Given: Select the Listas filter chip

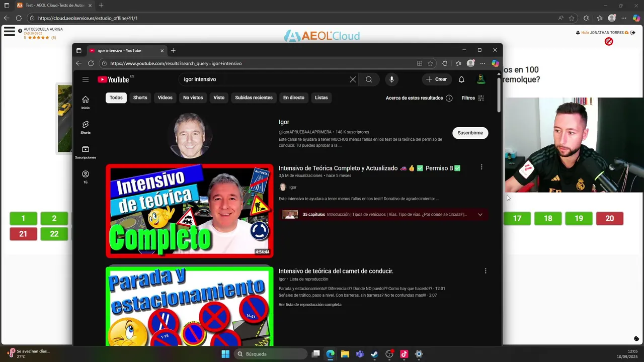Looking at the screenshot, I should [x=321, y=98].
